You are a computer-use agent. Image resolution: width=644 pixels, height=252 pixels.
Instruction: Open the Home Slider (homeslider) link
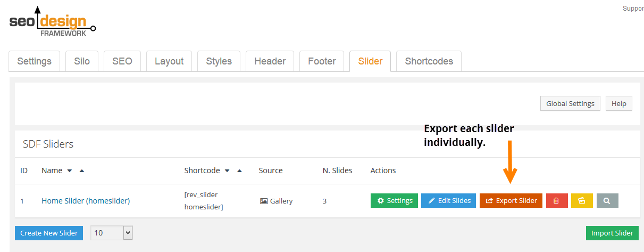pyautogui.click(x=86, y=201)
